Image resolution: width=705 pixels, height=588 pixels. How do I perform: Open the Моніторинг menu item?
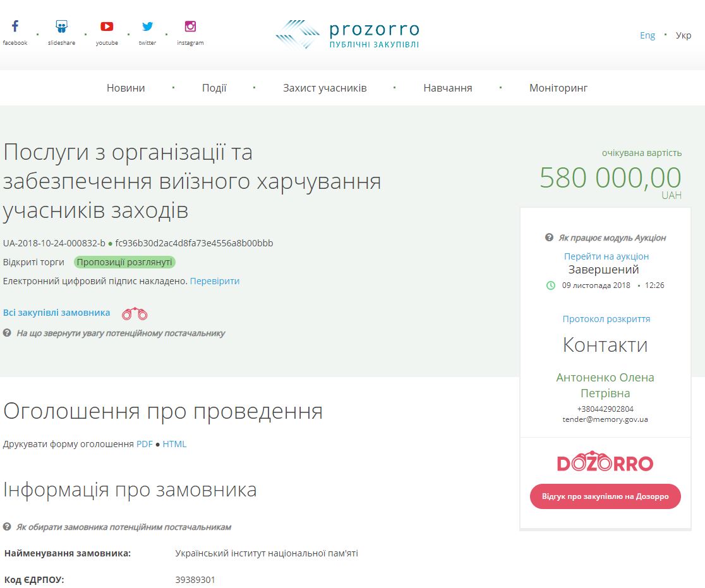pyautogui.click(x=558, y=88)
